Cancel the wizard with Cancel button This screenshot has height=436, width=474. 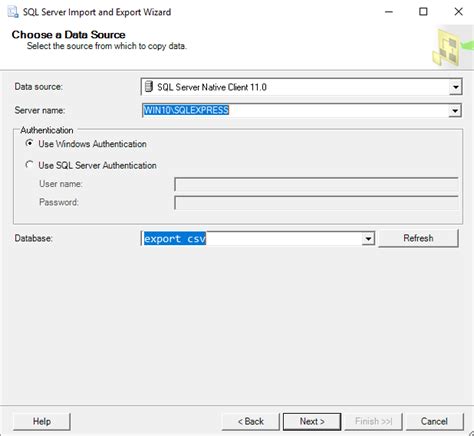434,421
